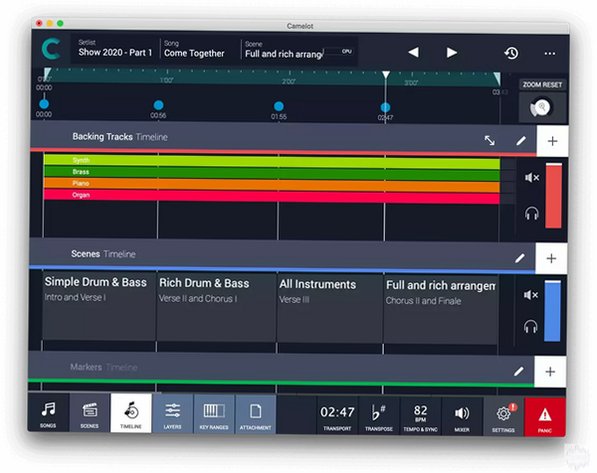Mute the Scenes timeline
The width and height of the screenshot is (597, 473).
[x=531, y=295]
